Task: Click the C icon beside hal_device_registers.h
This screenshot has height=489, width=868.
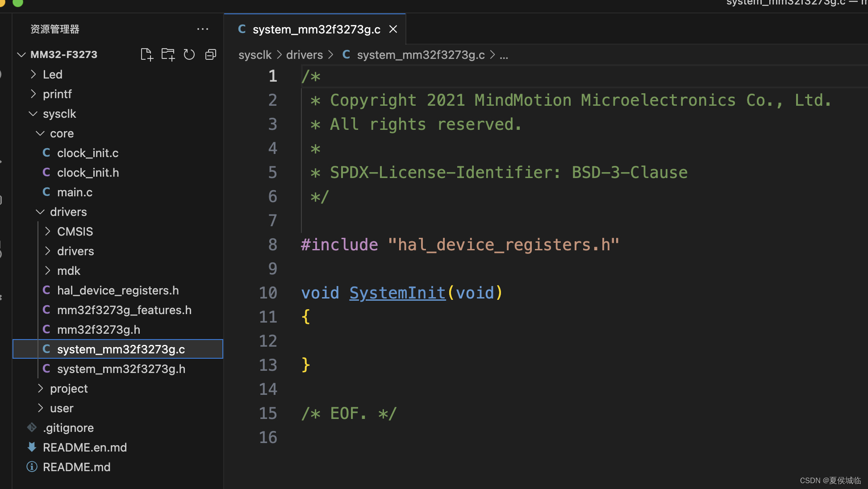Action: (x=46, y=290)
